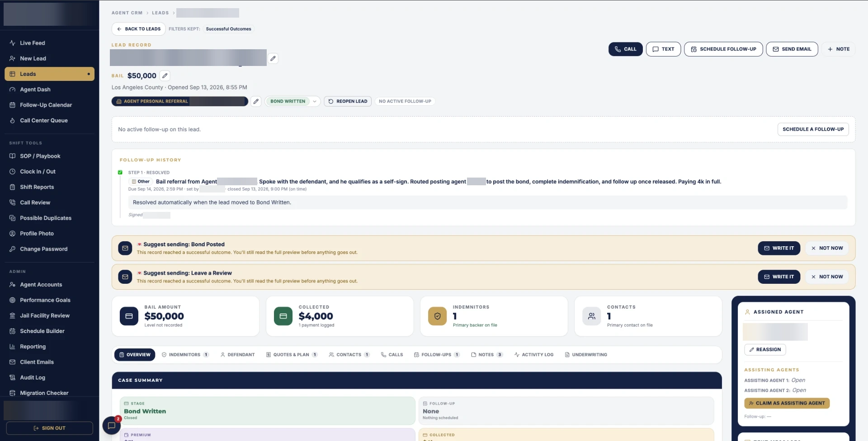
Task: Open Change Password
Action: (x=49, y=249)
